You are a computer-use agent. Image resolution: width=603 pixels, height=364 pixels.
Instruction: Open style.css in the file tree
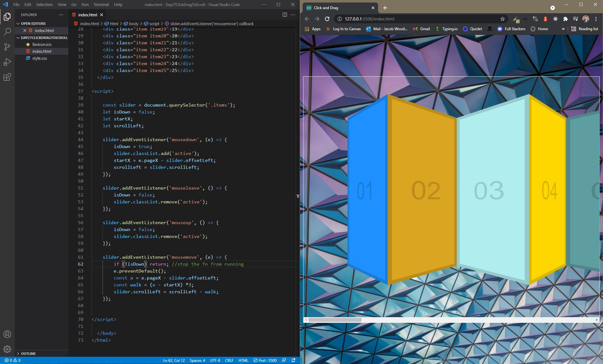(40, 58)
